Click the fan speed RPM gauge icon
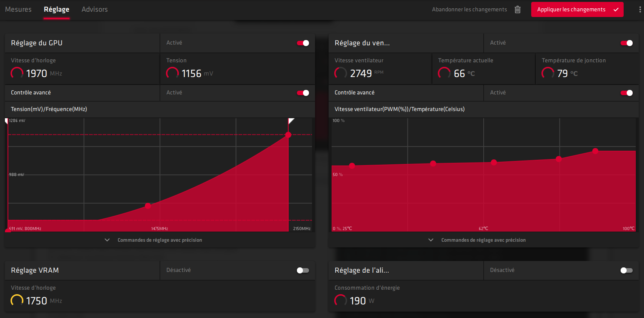Screen dimensions: 644x318 click(x=341, y=73)
